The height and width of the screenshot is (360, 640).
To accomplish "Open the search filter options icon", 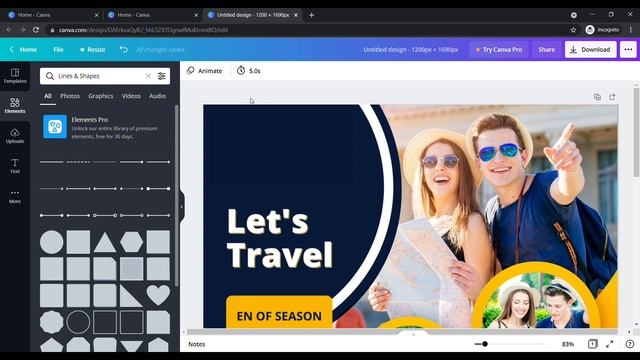I will [162, 76].
